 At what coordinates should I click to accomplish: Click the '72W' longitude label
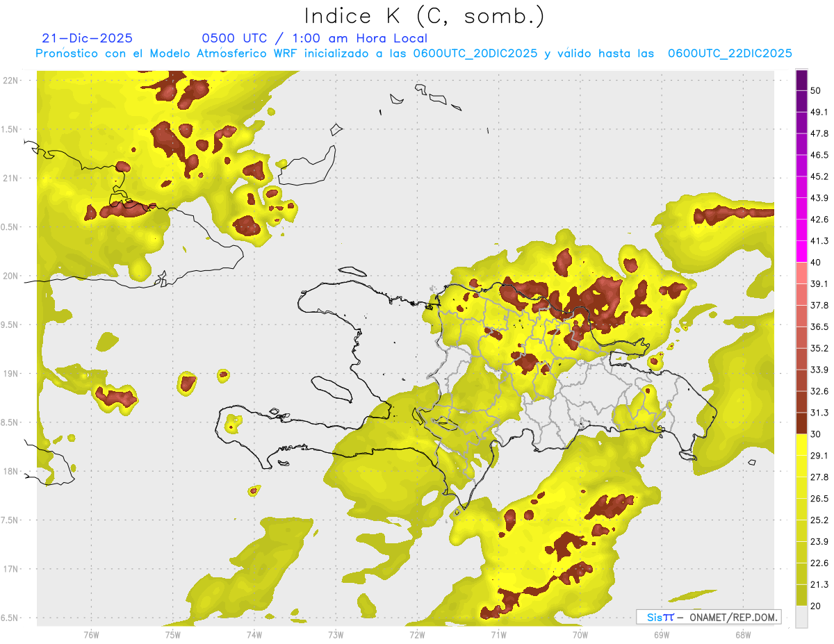click(x=417, y=634)
